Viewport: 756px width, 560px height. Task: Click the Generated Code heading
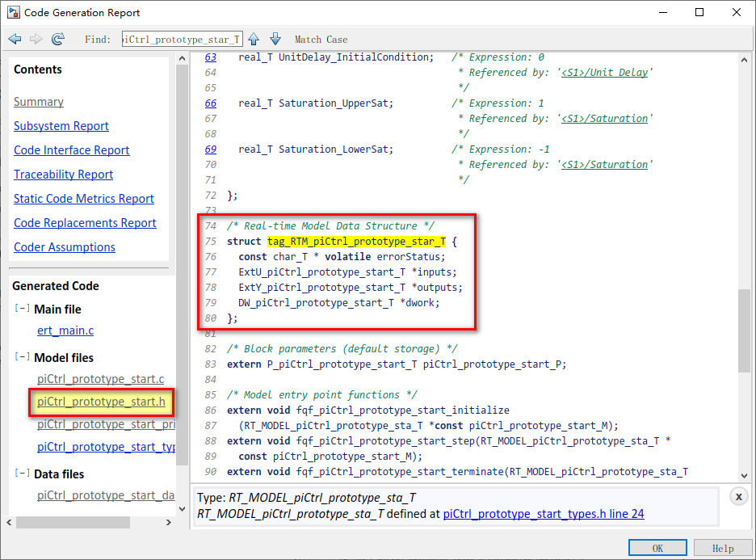click(56, 286)
